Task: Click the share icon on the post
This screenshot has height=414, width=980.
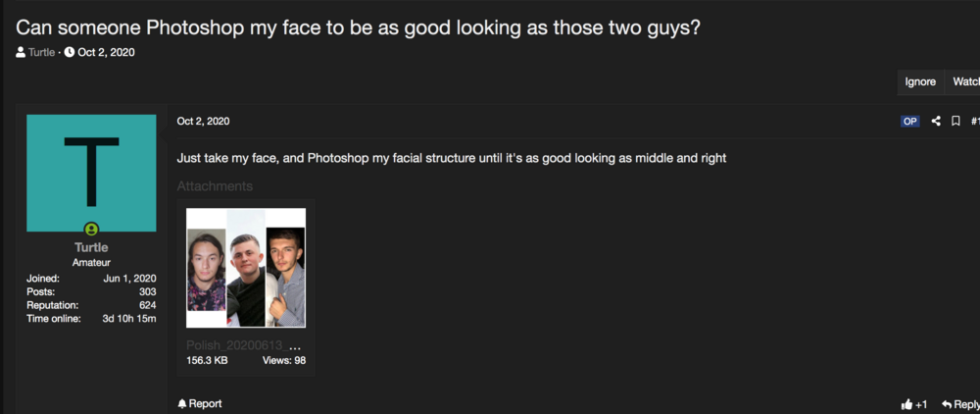Action: (x=936, y=122)
